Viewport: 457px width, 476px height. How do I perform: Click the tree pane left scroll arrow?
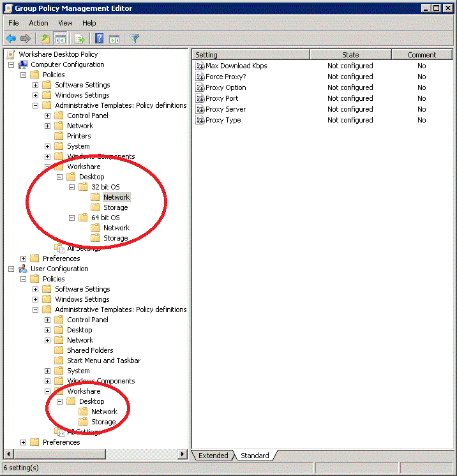8,454
